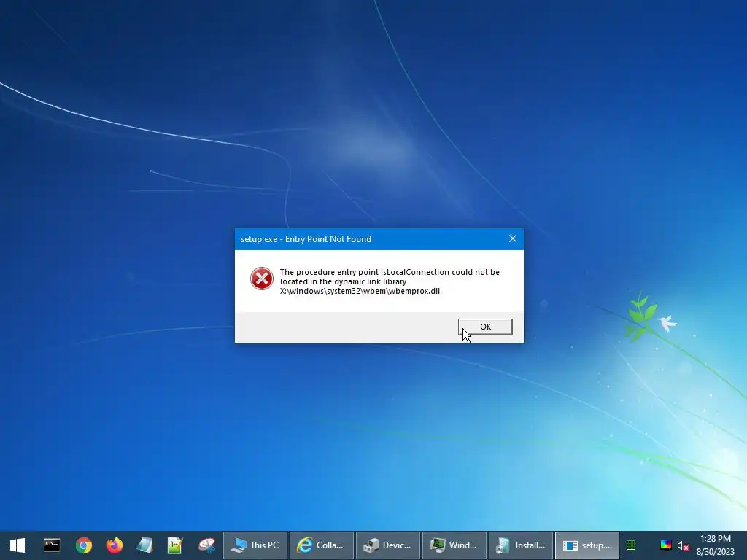Select the setup... taskbar button
The image size is (747, 560).
coord(587,545)
